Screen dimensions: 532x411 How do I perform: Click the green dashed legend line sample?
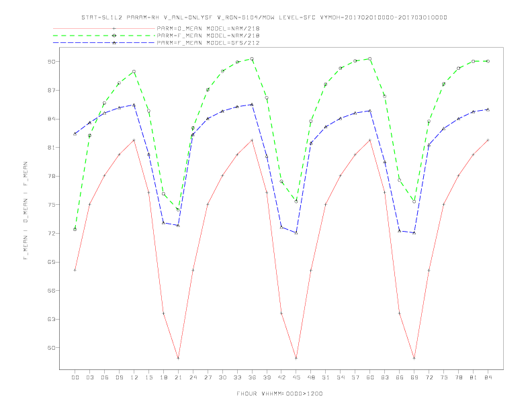[x=104, y=36]
